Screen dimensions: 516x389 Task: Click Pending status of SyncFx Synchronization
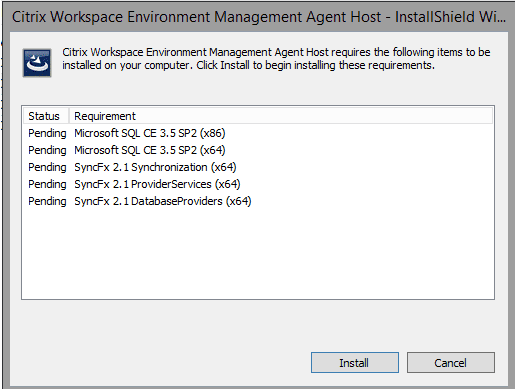[x=47, y=167]
